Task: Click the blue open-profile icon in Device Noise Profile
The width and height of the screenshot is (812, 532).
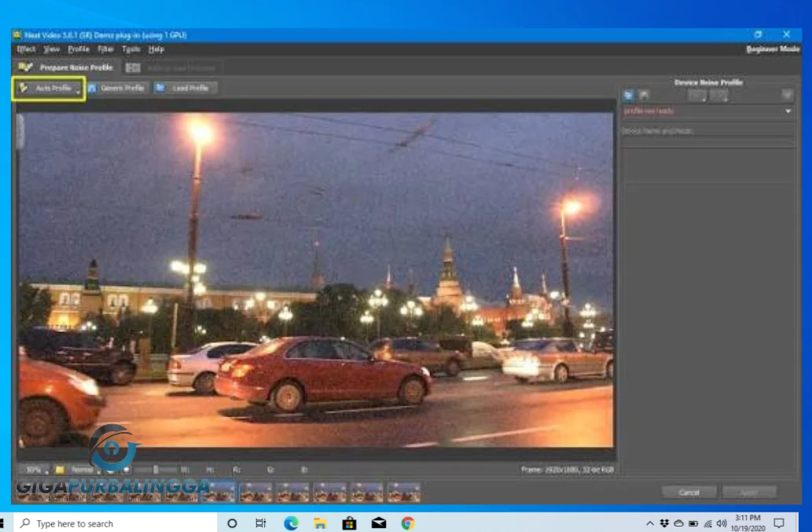Action: pos(628,95)
